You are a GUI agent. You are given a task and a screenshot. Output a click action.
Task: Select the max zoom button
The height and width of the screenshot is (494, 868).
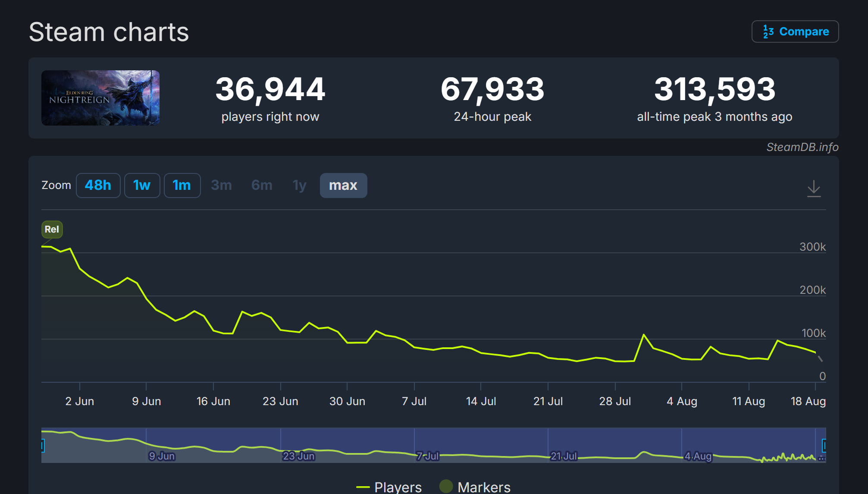[x=343, y=186]
